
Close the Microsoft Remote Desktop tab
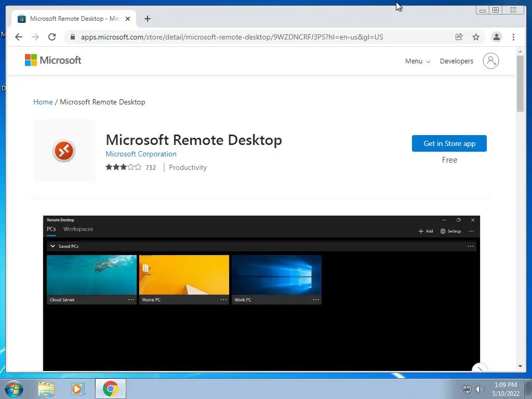tap(128, 19)
